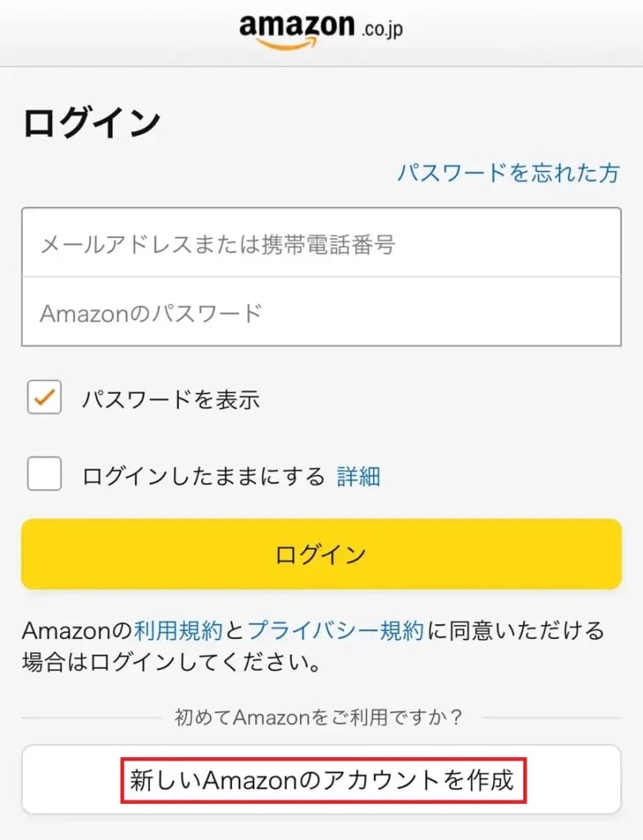
Task: Open 詳細 link next to stay signed in
Action: [358, 477]
